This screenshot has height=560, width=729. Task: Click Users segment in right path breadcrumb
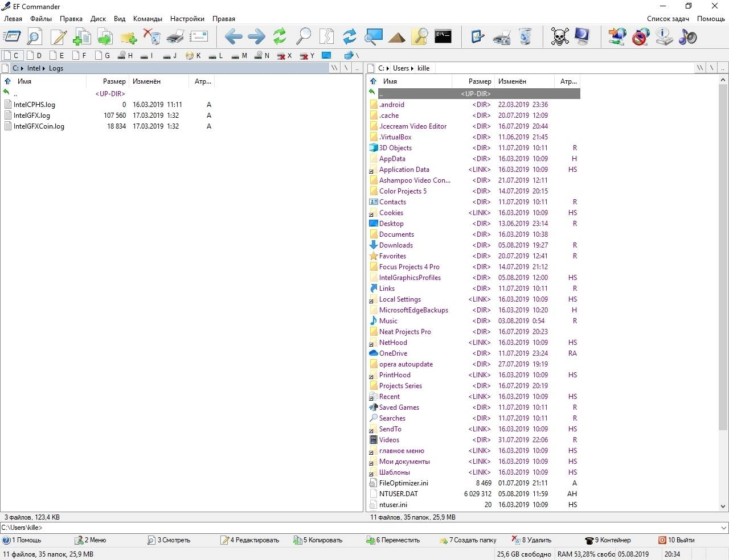click(x=401, y=68)
